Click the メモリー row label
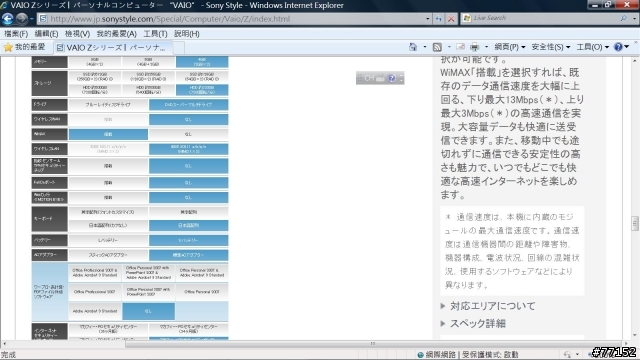The width and height of the screenshot is (640, 360). (x=49, y=62)
